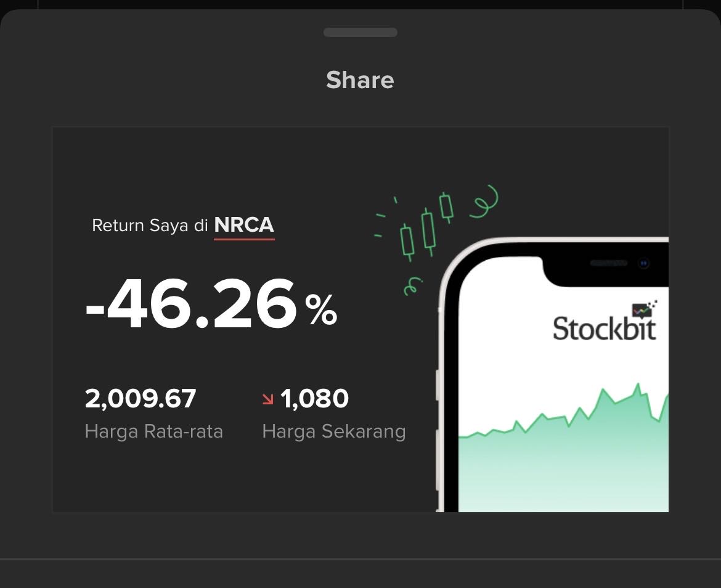Select the NRCA ticker symbol

click(244, 225)
